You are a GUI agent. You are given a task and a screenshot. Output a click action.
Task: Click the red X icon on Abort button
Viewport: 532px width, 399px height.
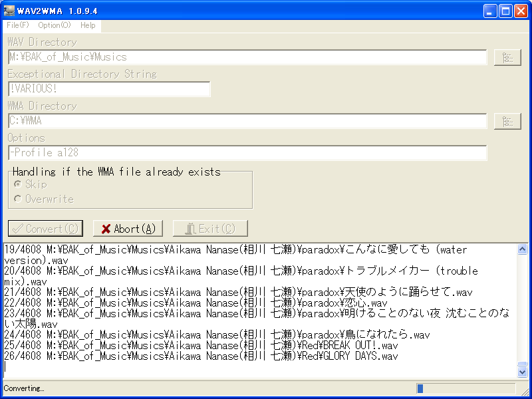point(105,228)
